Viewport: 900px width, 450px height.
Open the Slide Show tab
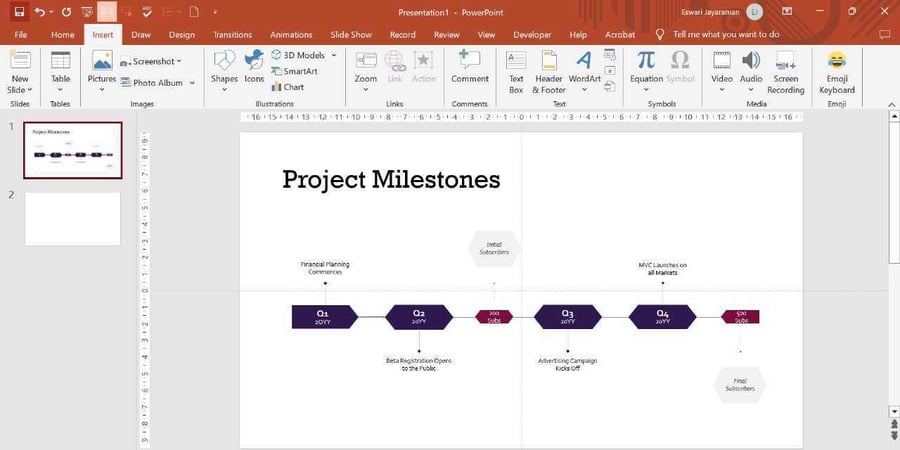tap(351, 34)
